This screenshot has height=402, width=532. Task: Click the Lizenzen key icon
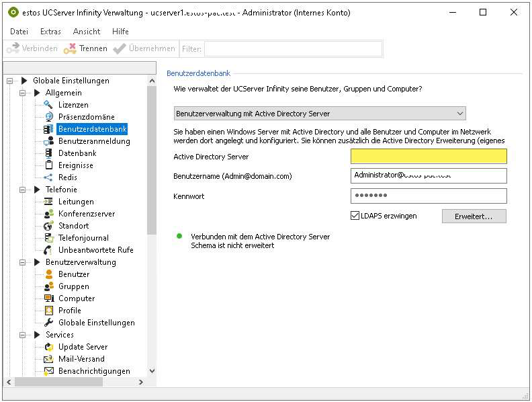coord(48,105)
